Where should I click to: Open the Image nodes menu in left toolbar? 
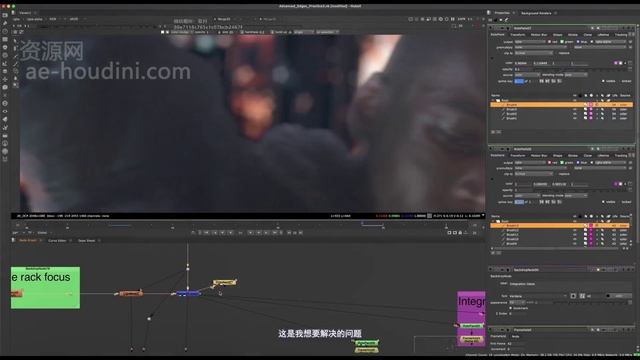[5, 16]
